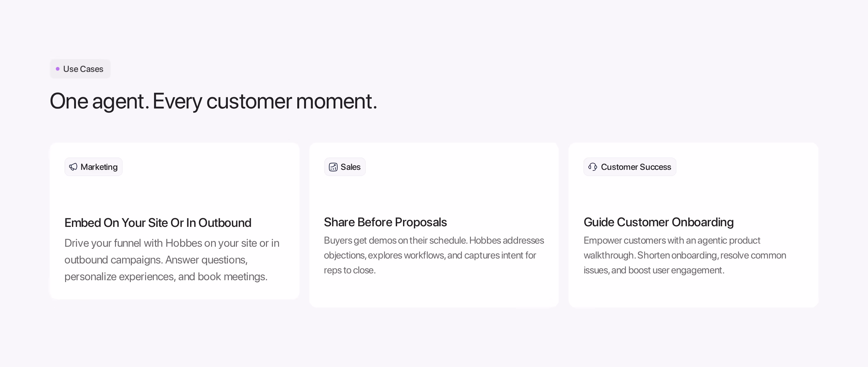This screenshot has height=367, width=868.
Task: Select the Sales use case card
Action: coord(434,225)
